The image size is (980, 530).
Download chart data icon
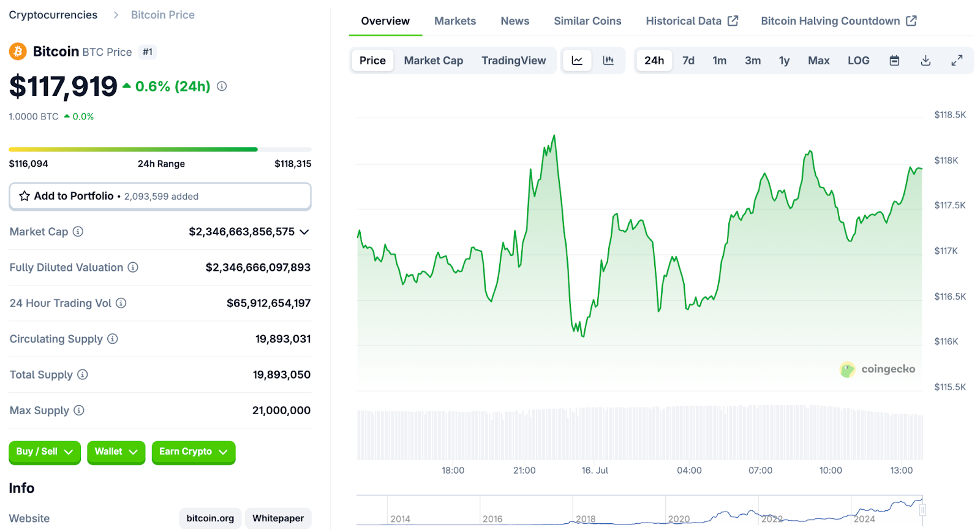[925, 61]
